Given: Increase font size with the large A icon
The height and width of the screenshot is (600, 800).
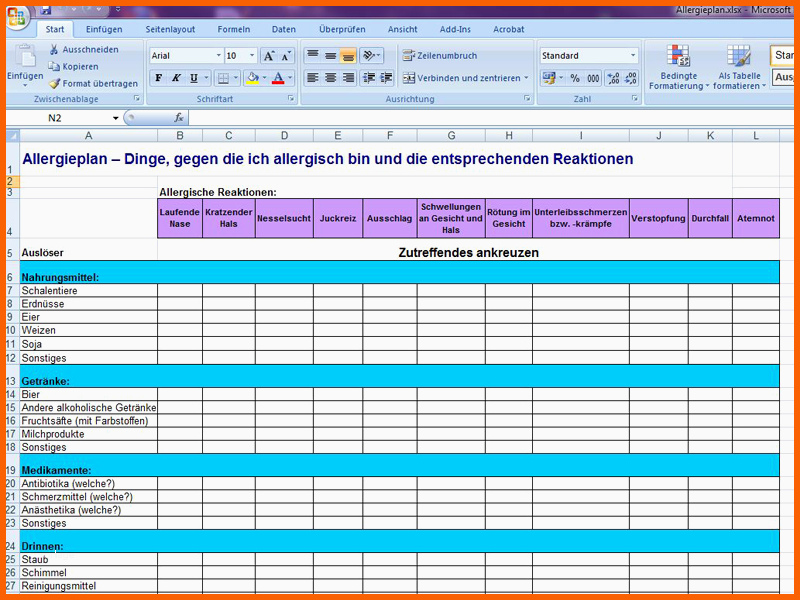Looking at the screenshot, I should 269,56.
